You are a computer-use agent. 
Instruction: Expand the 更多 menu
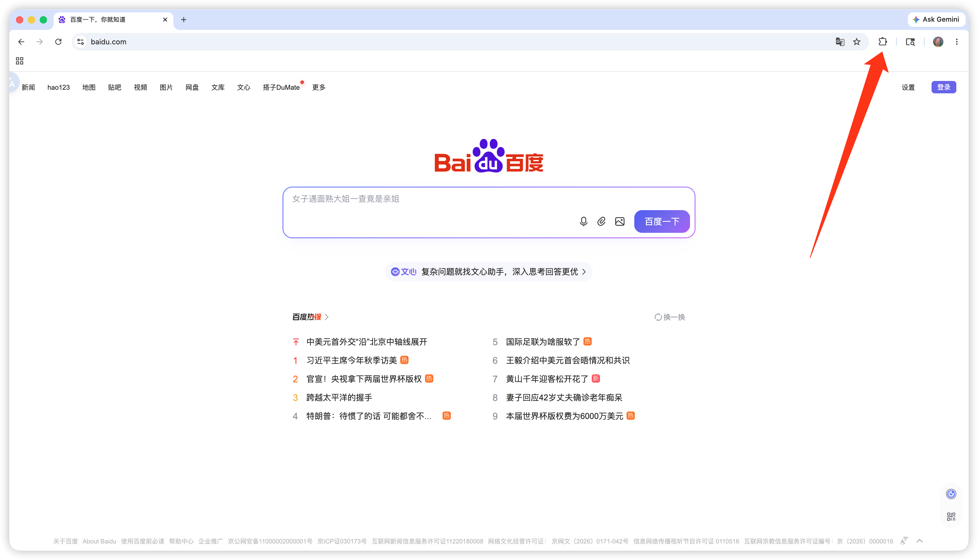point(319,87)
